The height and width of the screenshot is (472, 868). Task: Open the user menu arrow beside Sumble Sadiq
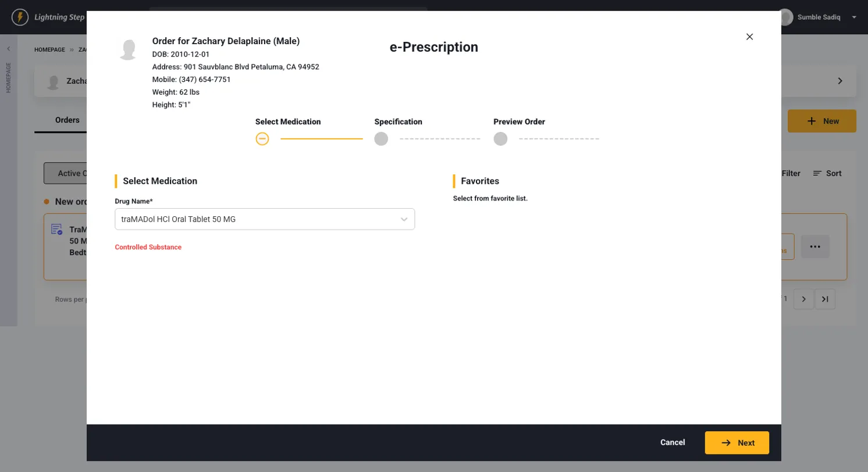point(854,17)
